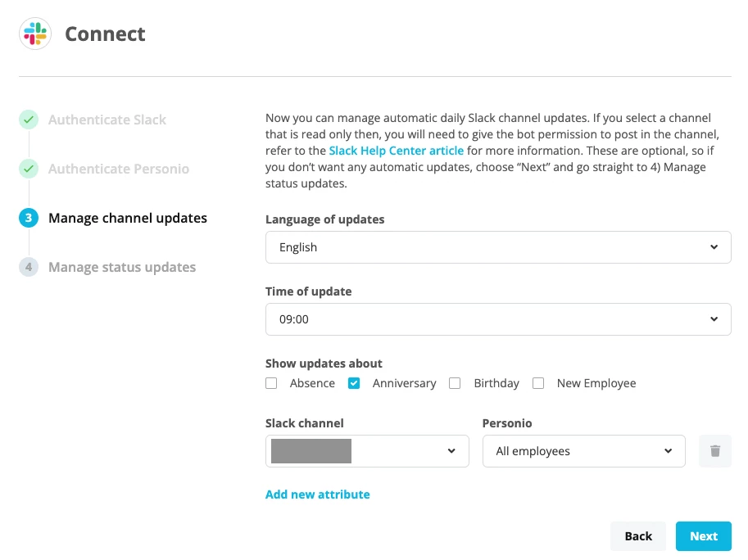Click the Absence label text
This screenshot has height=560, width=748.
click(x=312, y=383)
